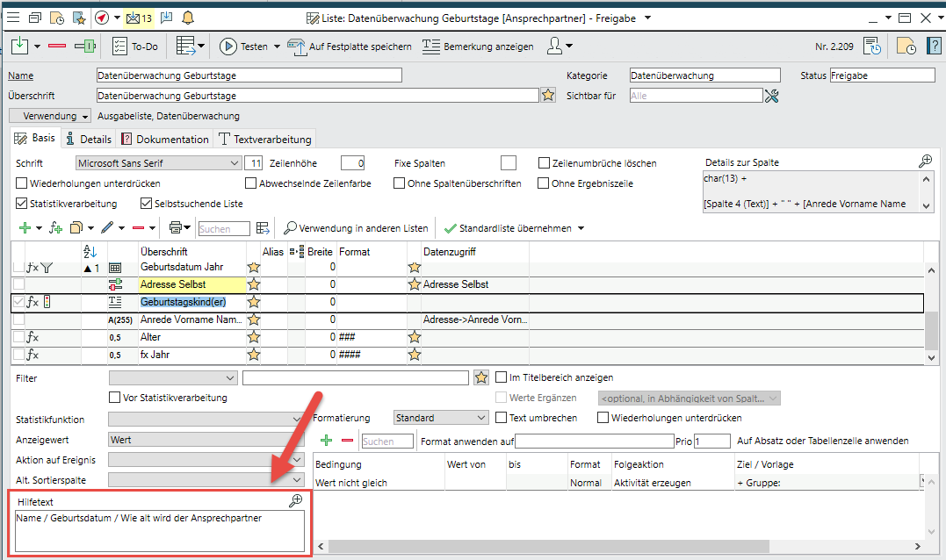Click the red minus icon in Formatierung section
Viewport: 946px width, 560px height.
[x=347, y=441]
